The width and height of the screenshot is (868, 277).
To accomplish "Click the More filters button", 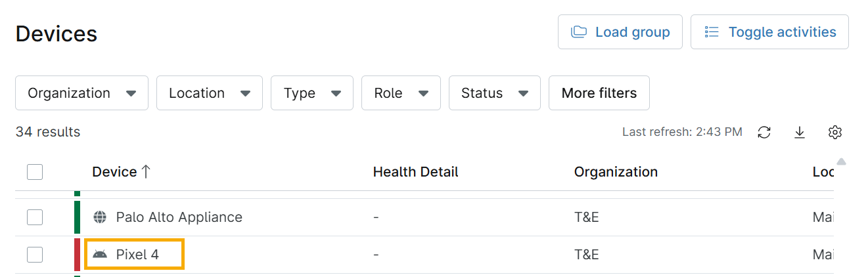I will (599, 93).
